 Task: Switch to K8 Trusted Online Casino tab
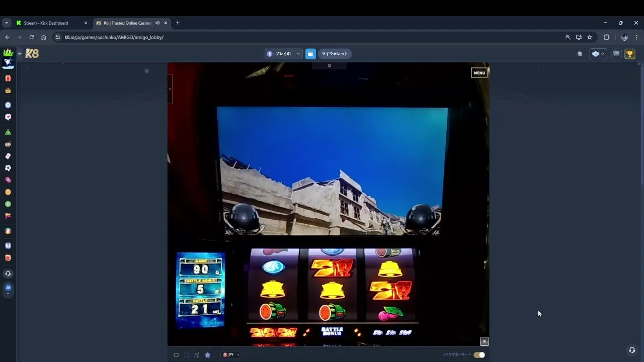132,23
